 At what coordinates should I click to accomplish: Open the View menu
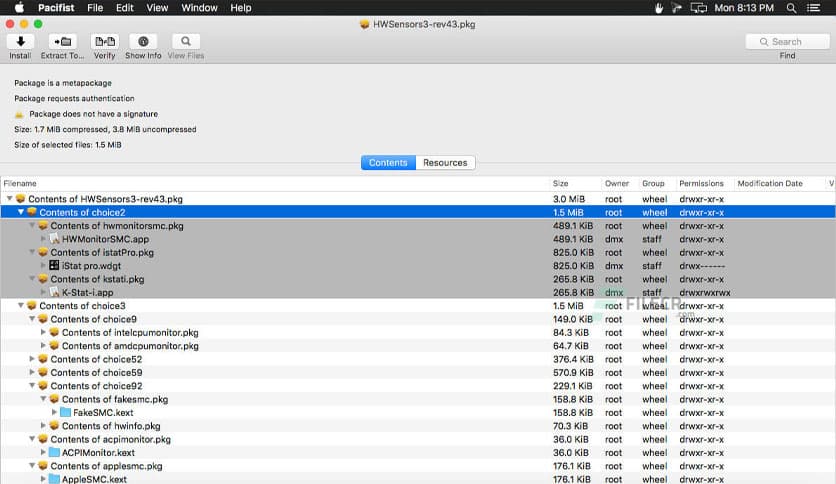tap(157, 8)
